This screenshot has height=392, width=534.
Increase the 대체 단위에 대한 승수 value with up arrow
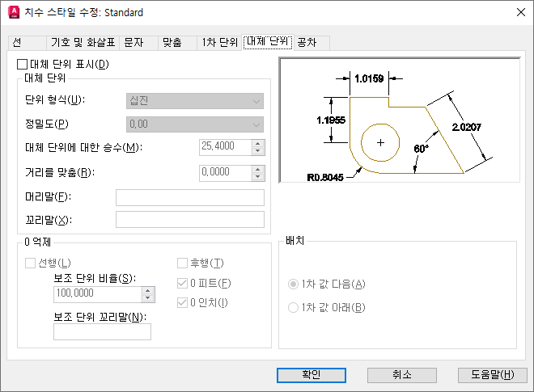click(x=258, y=144)
